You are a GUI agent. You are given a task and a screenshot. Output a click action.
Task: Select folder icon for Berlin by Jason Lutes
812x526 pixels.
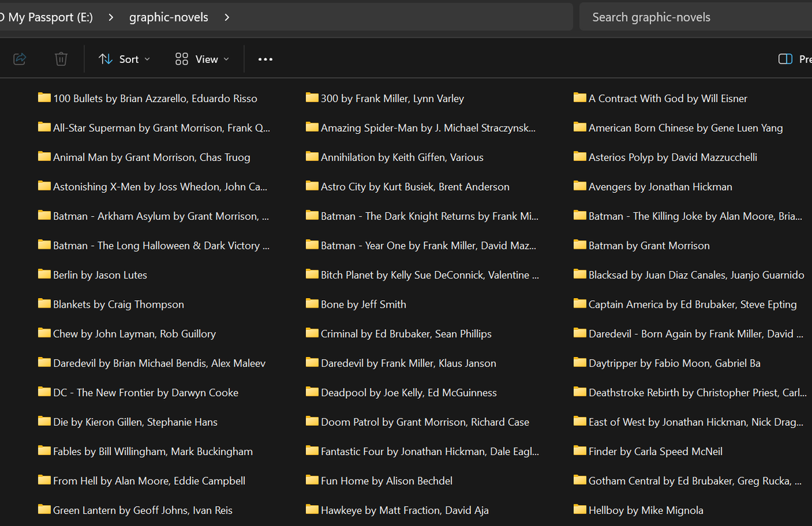(x=45, y=274)
